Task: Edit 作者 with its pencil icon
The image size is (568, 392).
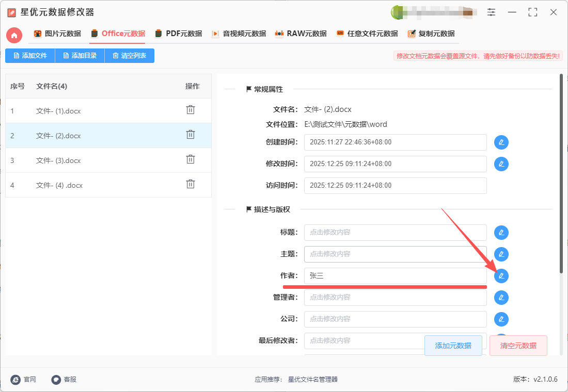Action: coord(501,276)
